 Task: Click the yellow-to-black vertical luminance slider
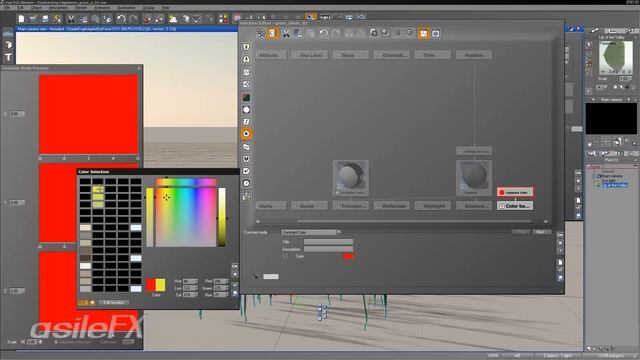(x=222, y=217)
